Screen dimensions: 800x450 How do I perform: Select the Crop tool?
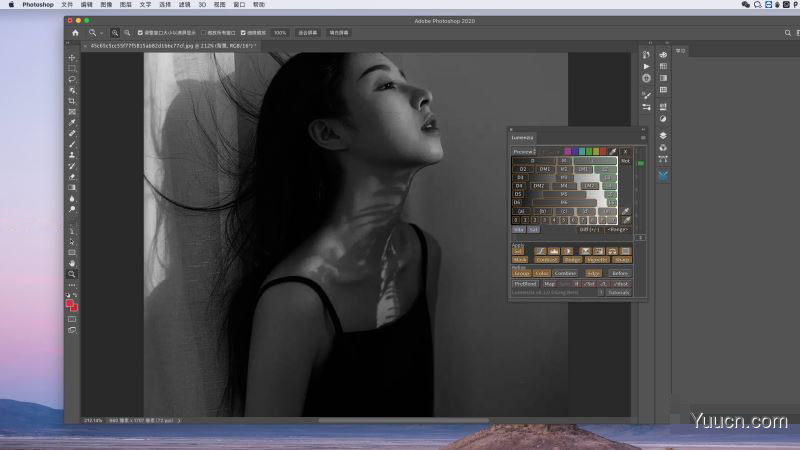[72, 101]
